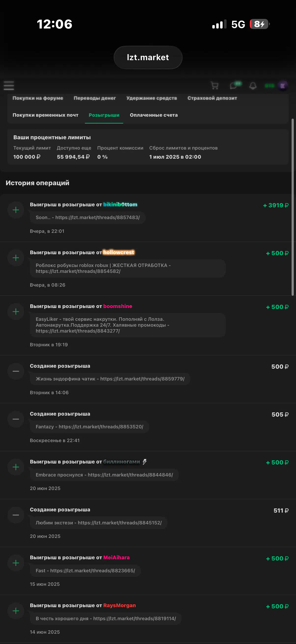Image resolution: width=296 pixels, height=644 pixels.
Task: Click the minus icon beside 505 ₽ giveaway
Action: (x=16, y=419)
